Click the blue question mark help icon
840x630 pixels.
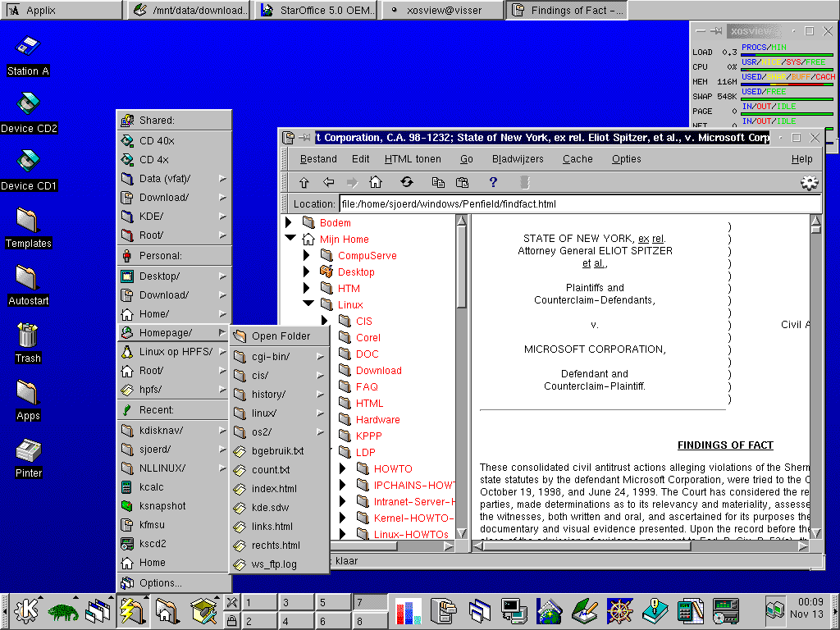point(493,183)
